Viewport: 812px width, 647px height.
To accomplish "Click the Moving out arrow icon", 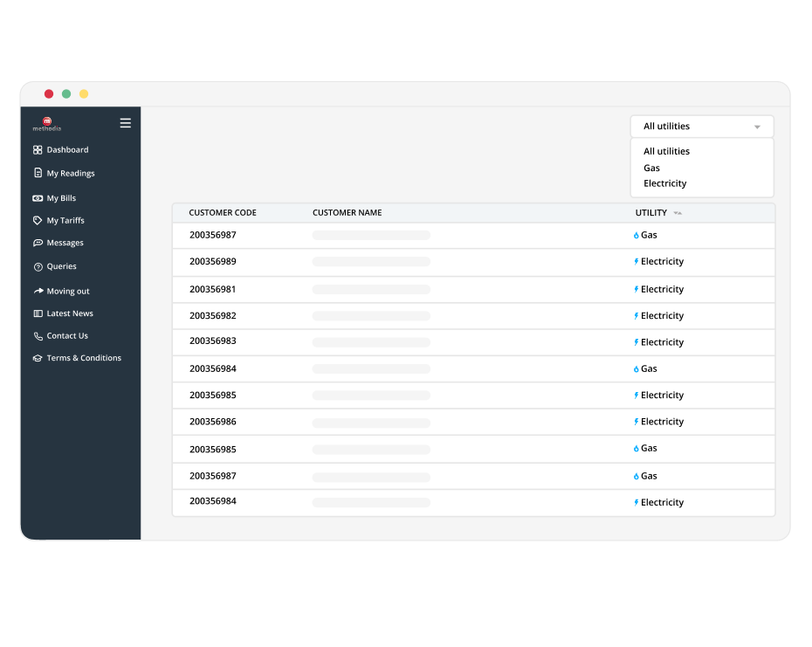I will click(38, 291).
